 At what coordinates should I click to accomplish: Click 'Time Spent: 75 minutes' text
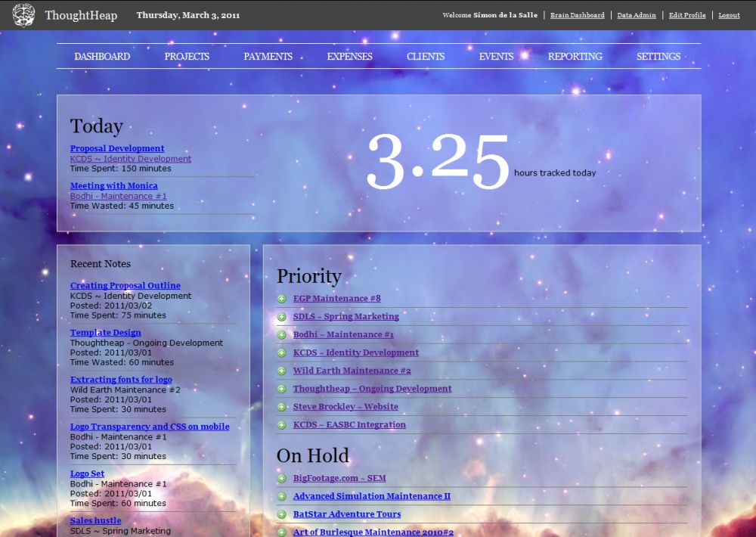[x=118, y=315]
